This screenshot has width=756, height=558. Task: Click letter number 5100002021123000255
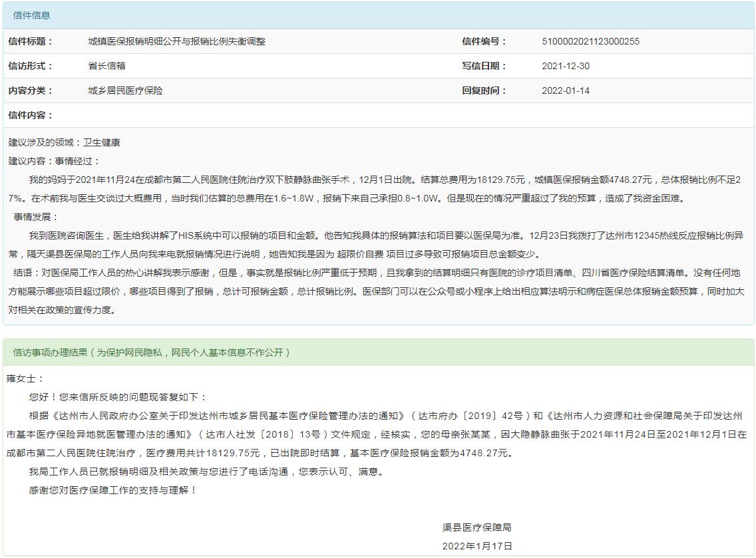pyautogui.click(x=591, y=41)
